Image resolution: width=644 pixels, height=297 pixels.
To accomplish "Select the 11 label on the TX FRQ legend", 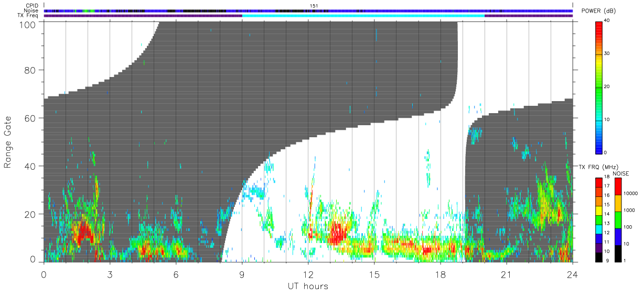I will click(x=607, y=242).
